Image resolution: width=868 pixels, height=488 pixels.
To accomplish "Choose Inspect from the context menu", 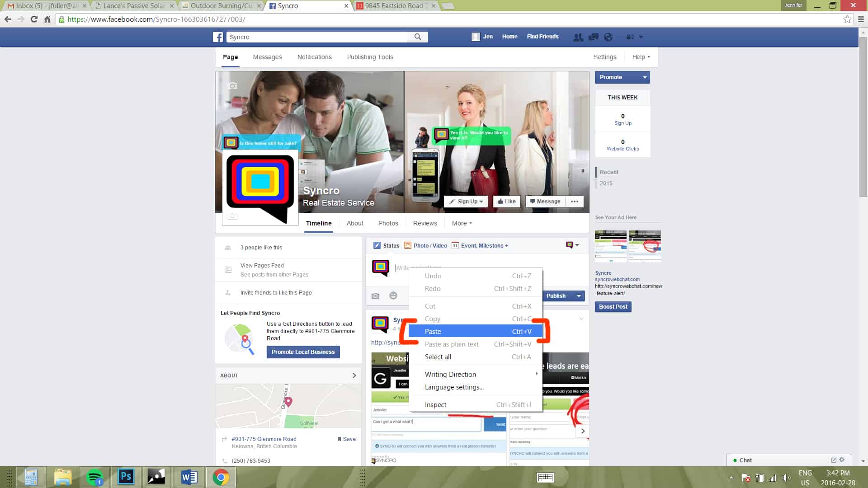I will (476, 404).
